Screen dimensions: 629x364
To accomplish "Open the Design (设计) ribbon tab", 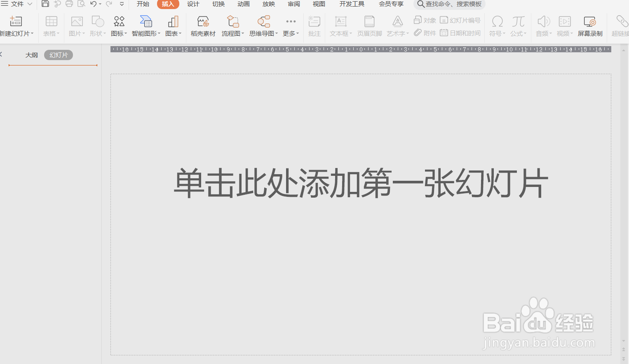I will pos(193,4).
